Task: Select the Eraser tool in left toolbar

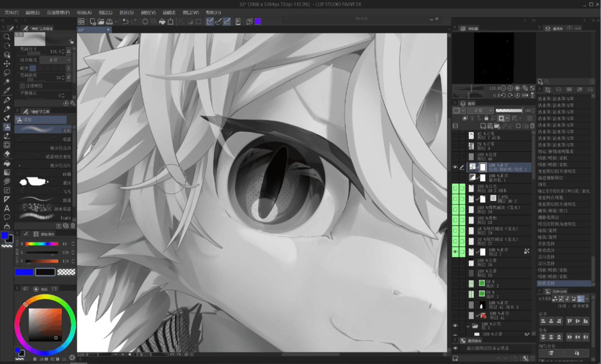Action: point(7,154)
